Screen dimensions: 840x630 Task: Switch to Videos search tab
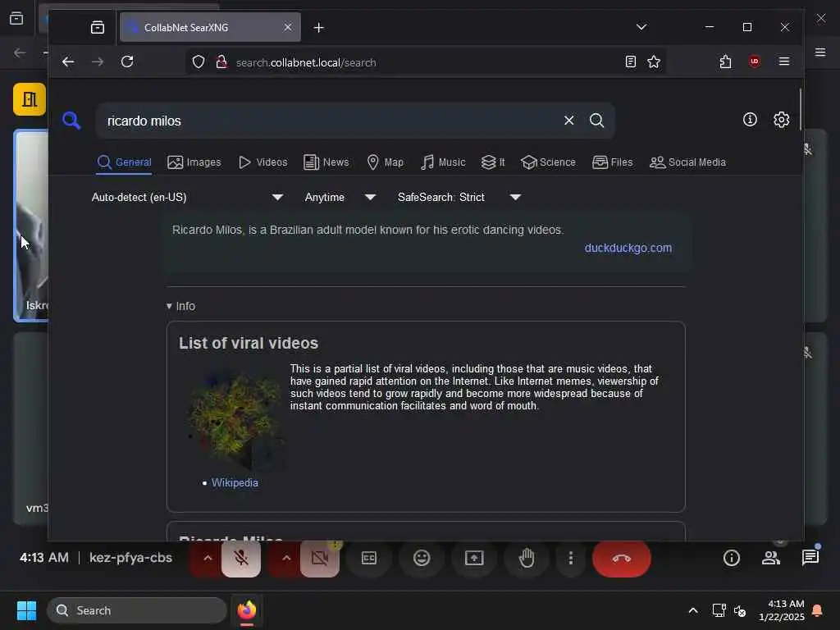263,162
